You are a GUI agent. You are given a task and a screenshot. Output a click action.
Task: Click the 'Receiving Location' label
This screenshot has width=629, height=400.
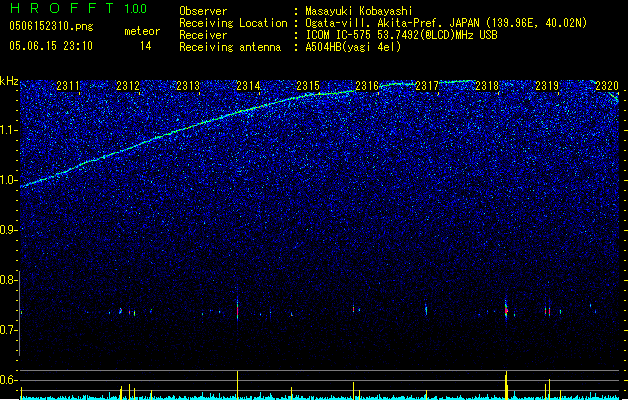pyautogui.click(x=233, y=23)
